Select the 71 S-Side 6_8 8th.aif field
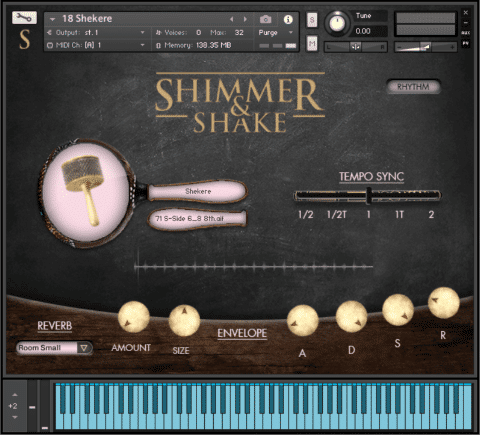This screenshot has height=435, width=480. 197,219
